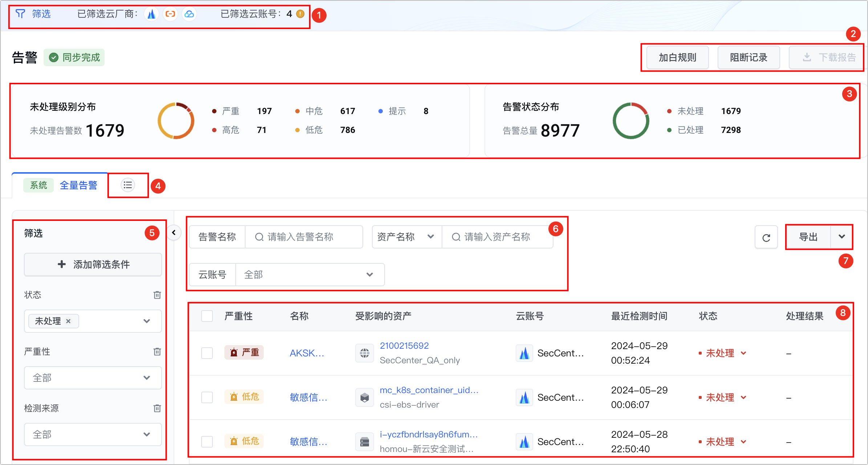This screenshot has width=868, height=465.
Task: Open the 资产名称 search type dropdown
Action: click(407, 237)
